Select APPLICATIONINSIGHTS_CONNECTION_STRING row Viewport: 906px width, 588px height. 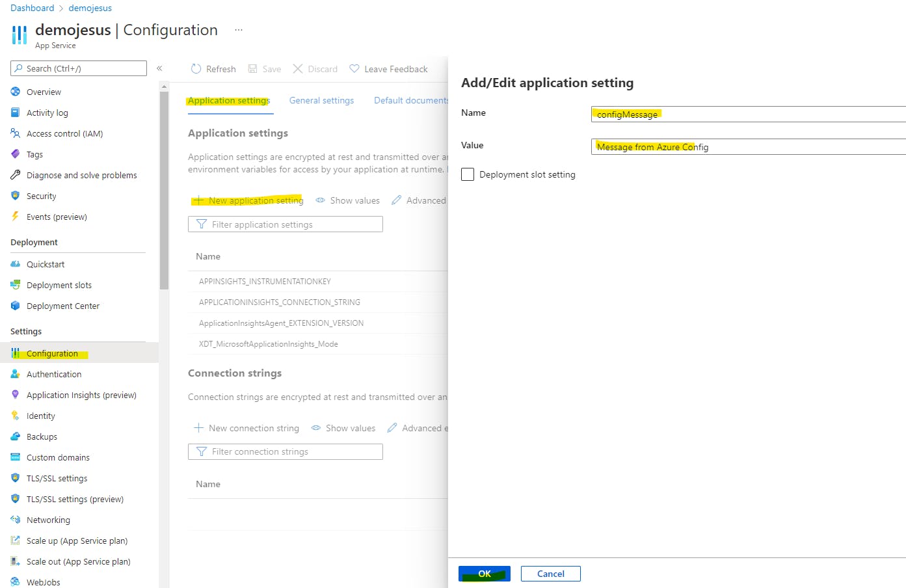click(x=318, y=302)
